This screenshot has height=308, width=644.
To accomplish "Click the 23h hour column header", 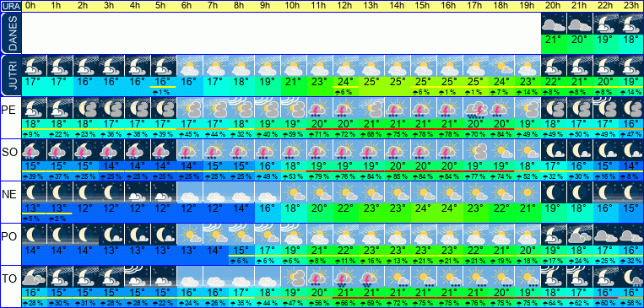I will pos(630,6).
